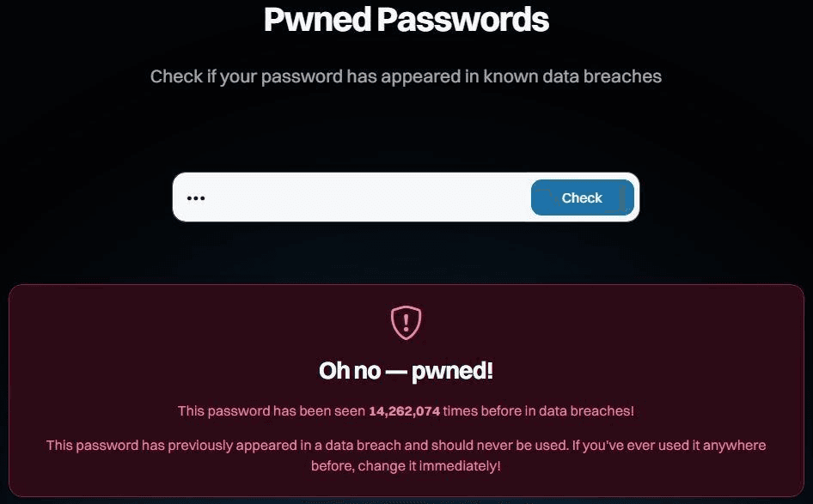
Task: Focus the password input field
Action: point(361,197)
